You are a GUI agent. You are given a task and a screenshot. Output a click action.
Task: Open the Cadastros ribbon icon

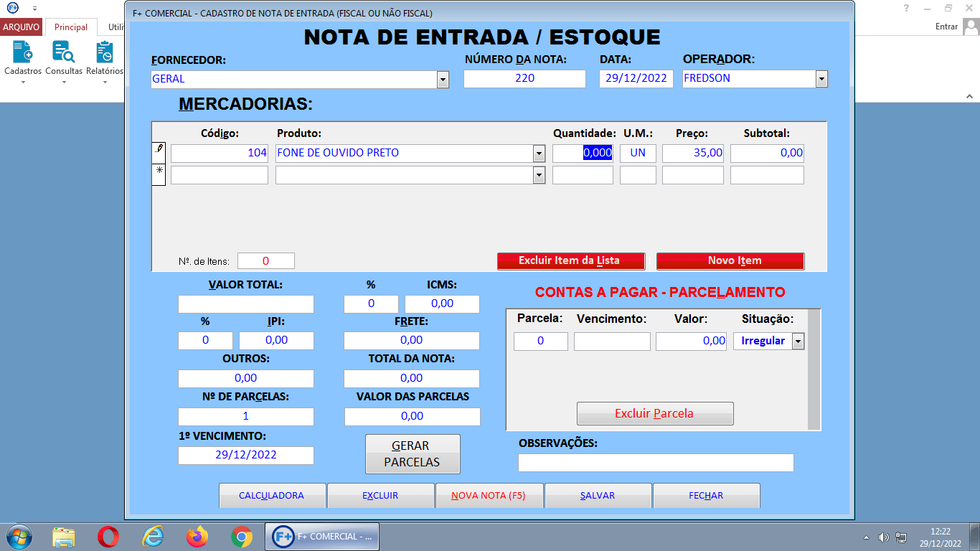tap(23, 63)
